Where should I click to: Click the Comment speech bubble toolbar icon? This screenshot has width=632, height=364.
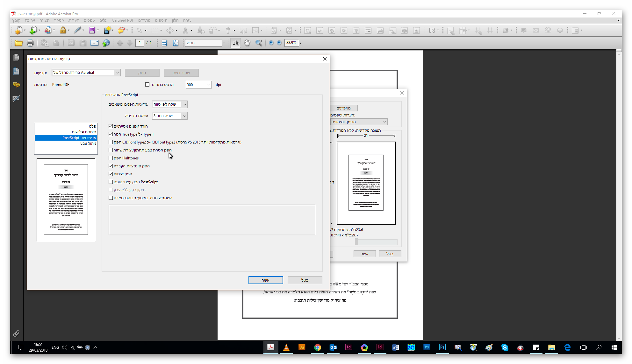click(x=121, y=31)
